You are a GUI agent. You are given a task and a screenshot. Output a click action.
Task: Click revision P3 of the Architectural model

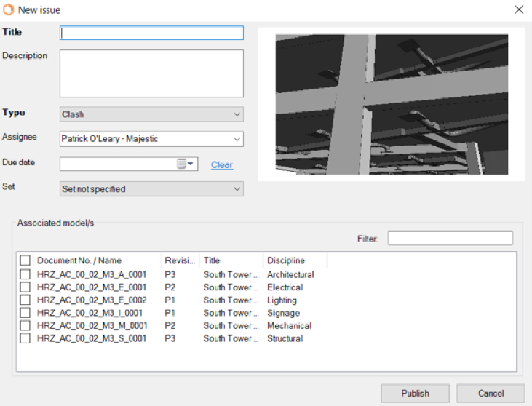point(170,274)
